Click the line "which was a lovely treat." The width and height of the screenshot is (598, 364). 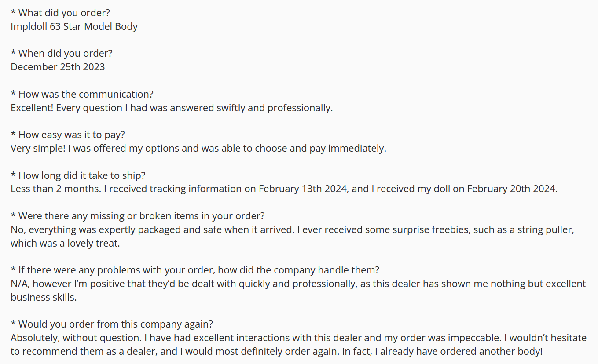click(65, 243)
